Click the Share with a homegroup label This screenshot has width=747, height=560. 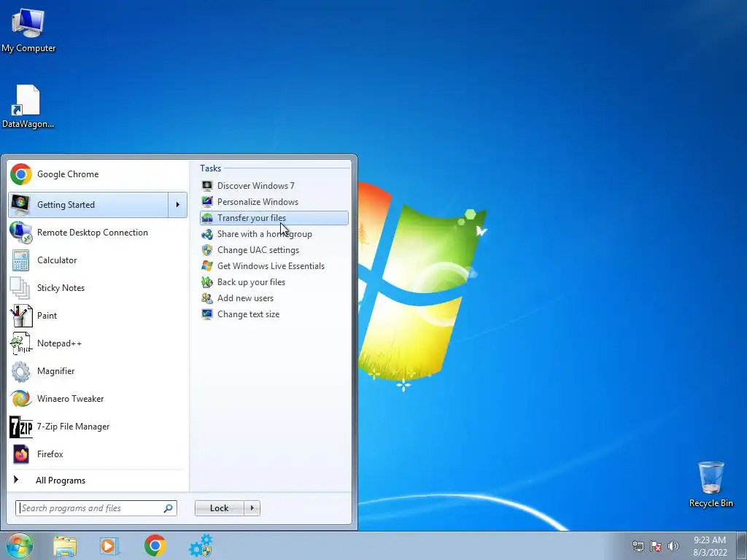(264, 234)
